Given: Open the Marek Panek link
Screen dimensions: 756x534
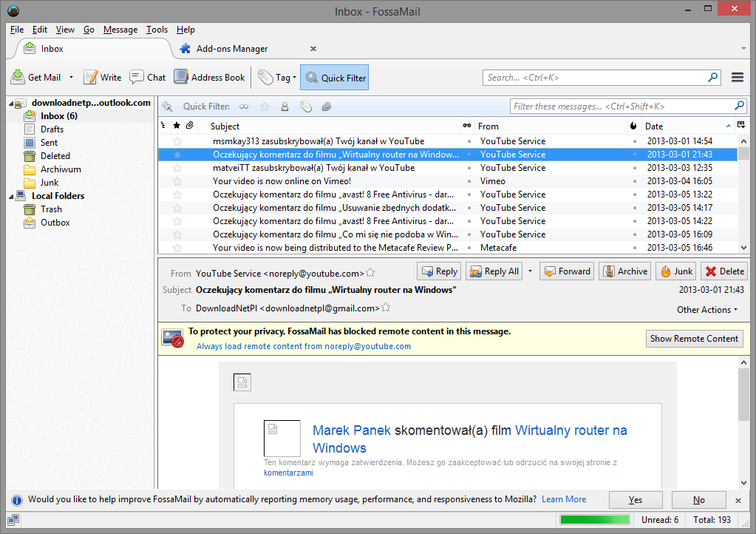Looking at the screenshot, I should (352, 430).
